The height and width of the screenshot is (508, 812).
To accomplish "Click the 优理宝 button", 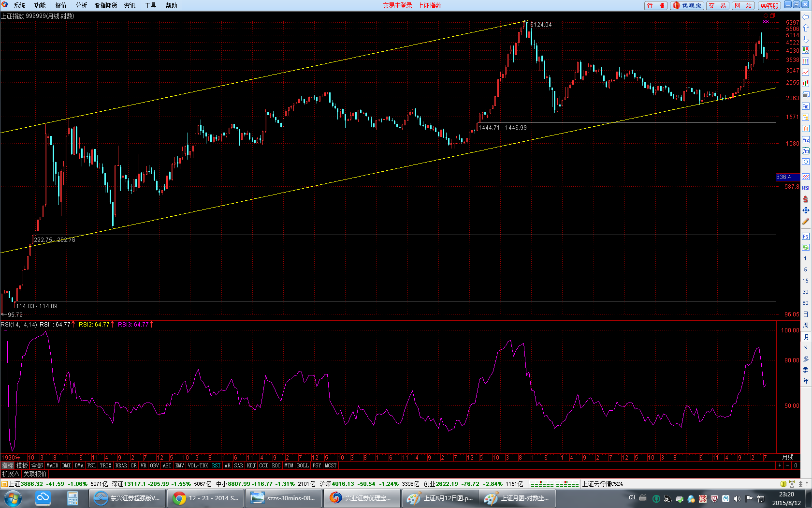I will pos(687,5).
